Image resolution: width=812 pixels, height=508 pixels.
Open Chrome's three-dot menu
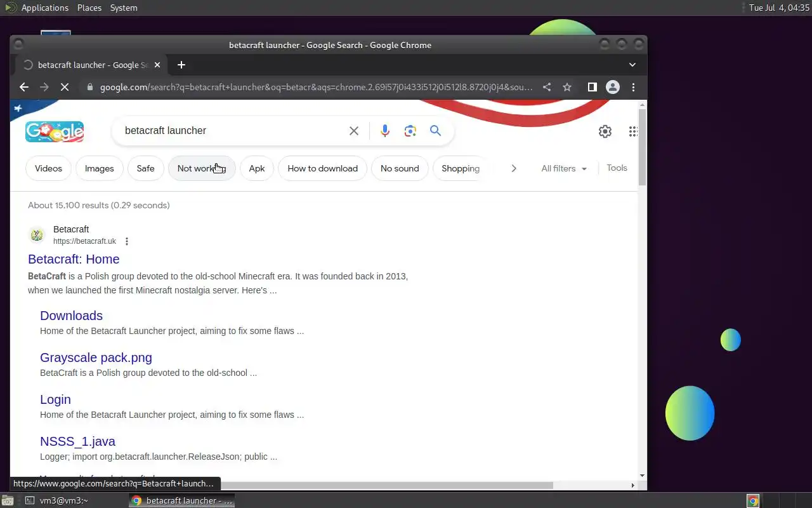pos(633,87)
